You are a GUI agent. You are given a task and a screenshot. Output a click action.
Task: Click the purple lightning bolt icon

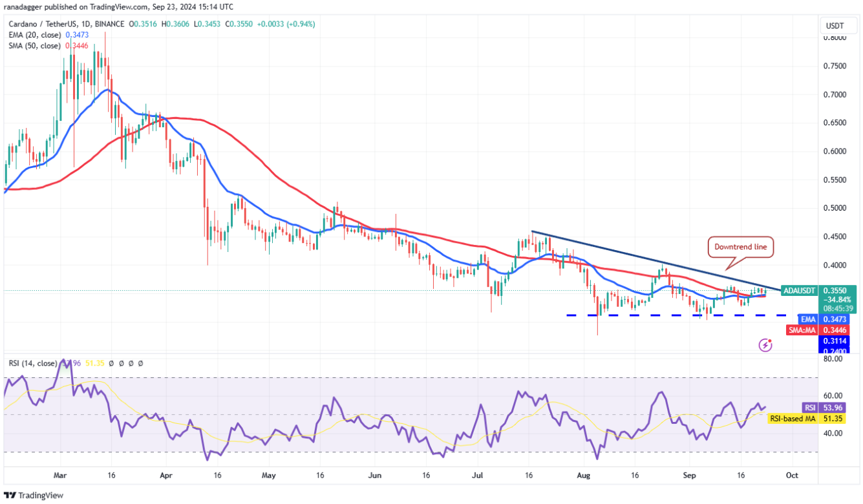765,345
